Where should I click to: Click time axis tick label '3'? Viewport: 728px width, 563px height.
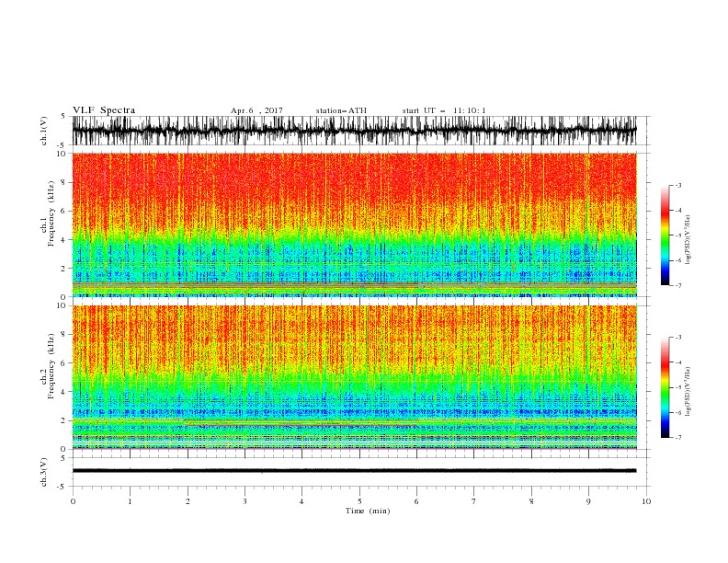click(x=245, y=501)
